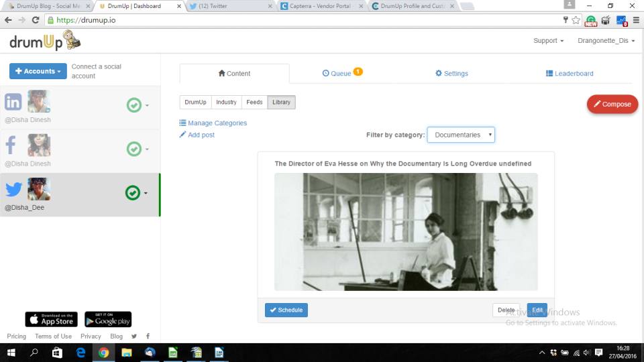Select the Twitter bird account icon
This screenshot has width=644, height=362.
13,189
